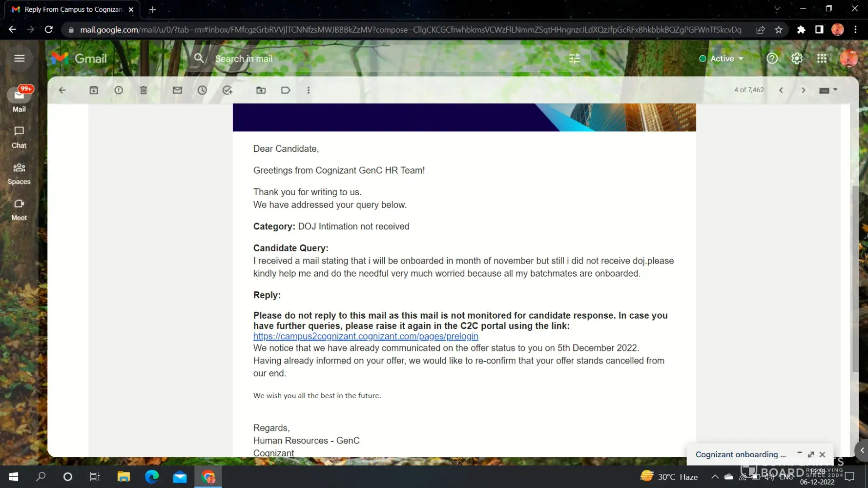Report email as spam
Image resolution: width=868 pixels, height=488 pixels.
pos(119,90)
